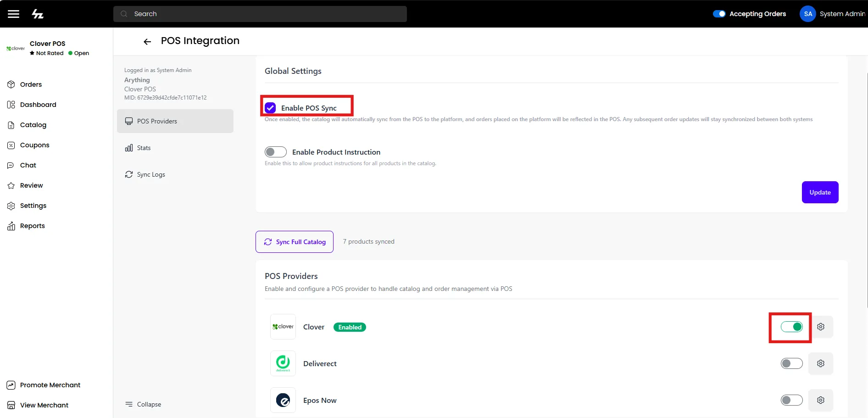Uncheck the Enable POS Sync checkbox
868x418 pixels.
pos(270,108)
